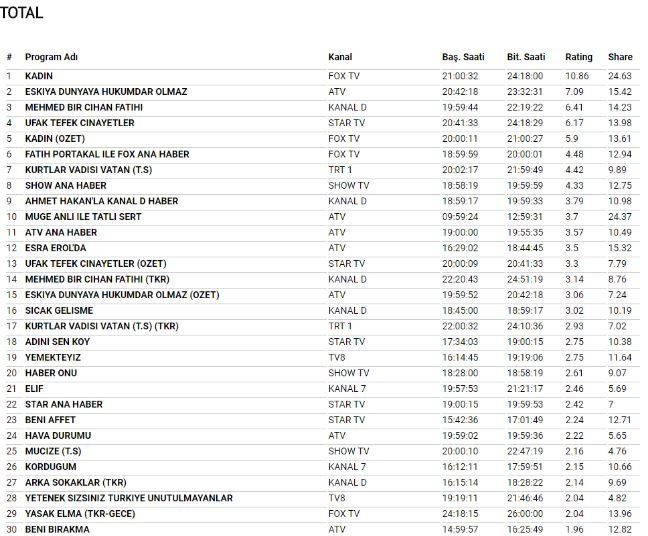
Task: Click the Bit. Saati column header
Action: [527, 57]
